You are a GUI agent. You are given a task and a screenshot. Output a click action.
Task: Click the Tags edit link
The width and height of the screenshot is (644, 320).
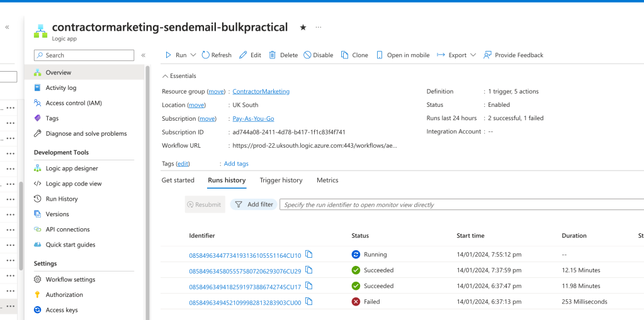point(183,163)
